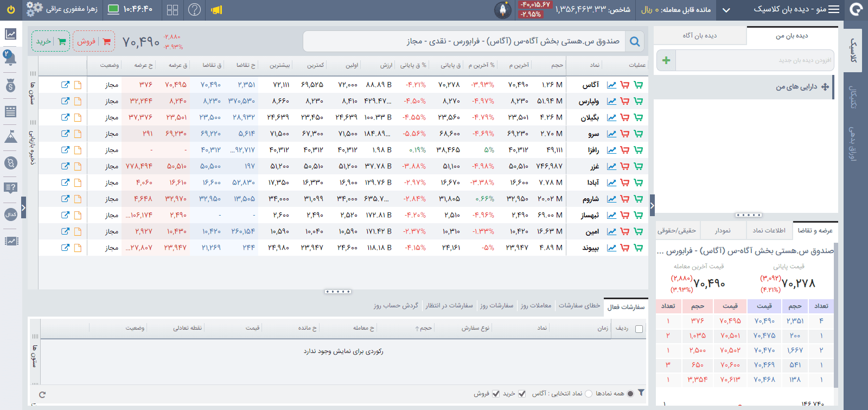Open the hamburger منو menu icon
Image resolution: width=868 pixels, height=410 pixels.
click(834, 9)
